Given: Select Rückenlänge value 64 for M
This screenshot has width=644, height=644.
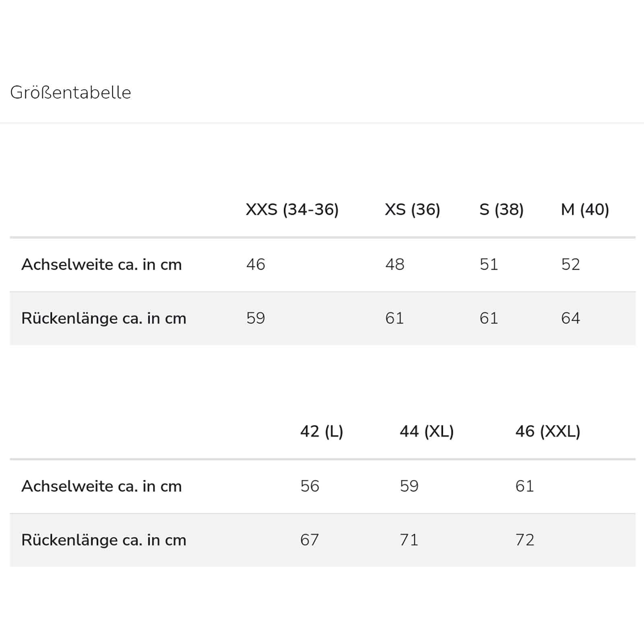Looking at the screenshot, I should point(570,318).
